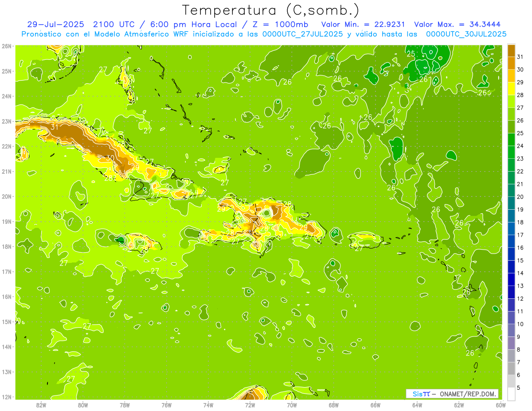This screenshot has width=532, height=411.
Task: Click the '25' value on the color bar
Action: (520, 133)
